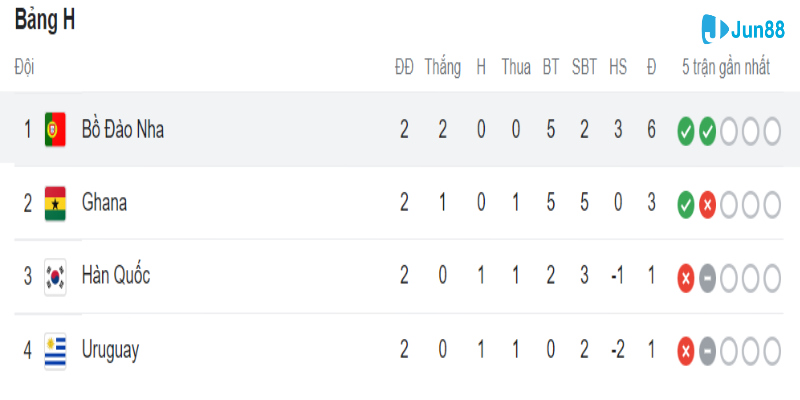This screenshot has height=400, width=800.
Task: Click Portugal's first green win checkmark
Action: point(685,130)
